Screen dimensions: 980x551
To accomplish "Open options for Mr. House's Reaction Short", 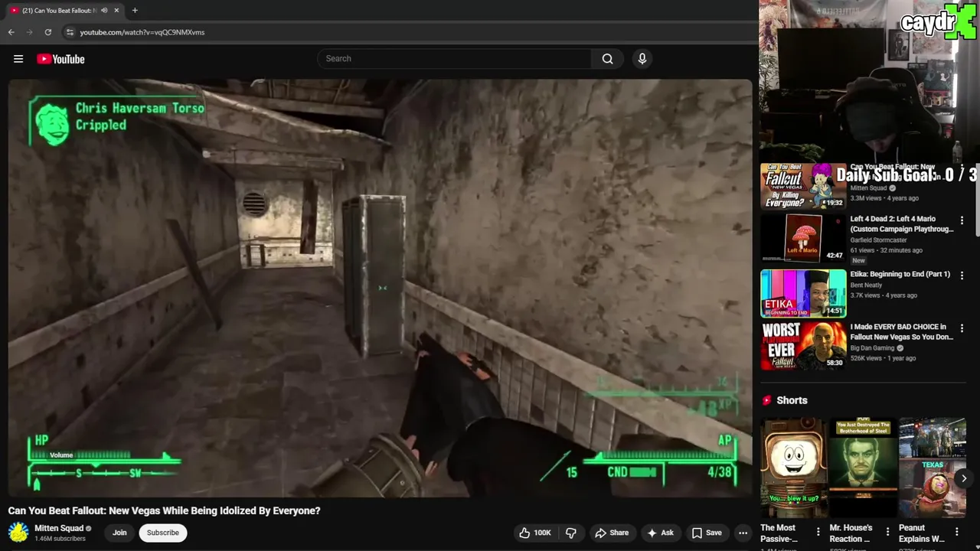I will (887, 531).
